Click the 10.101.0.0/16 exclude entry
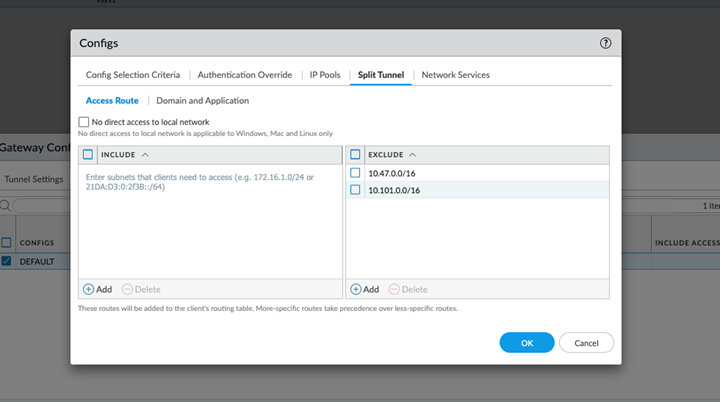The width and height of the screenshot is (720, 402). pos(394,190)
